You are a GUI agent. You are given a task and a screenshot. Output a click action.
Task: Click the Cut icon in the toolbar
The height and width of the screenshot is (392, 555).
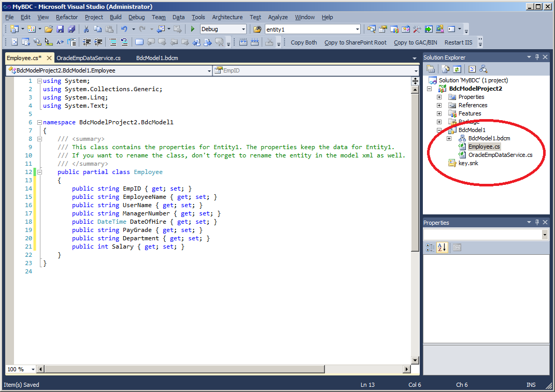coord(86,29)
